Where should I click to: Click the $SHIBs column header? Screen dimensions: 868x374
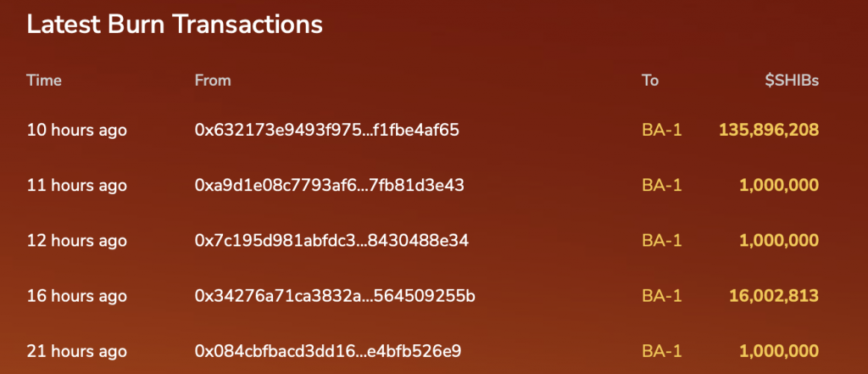[x=792, y=81]
